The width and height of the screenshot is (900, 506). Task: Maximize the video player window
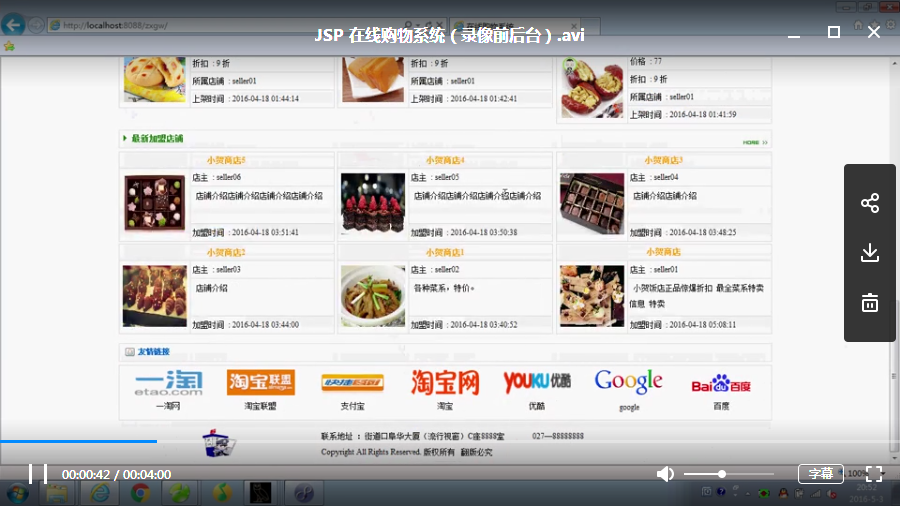click(x=833, y=32)
